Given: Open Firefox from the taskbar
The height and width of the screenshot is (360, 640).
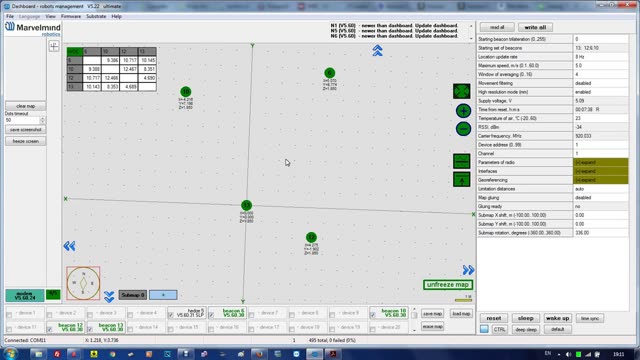Looking at the screenshot, I should (259, 354).
